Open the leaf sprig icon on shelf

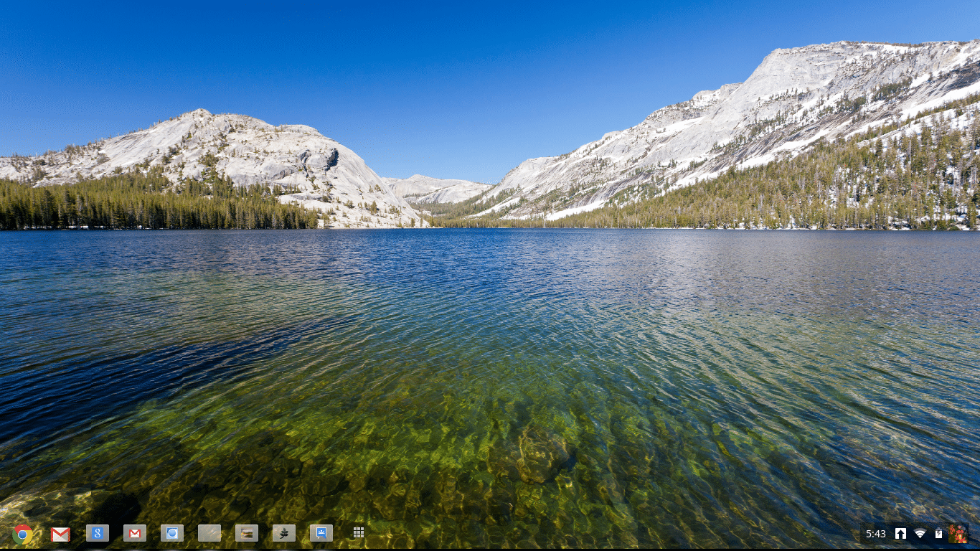[x=284, y=533]
